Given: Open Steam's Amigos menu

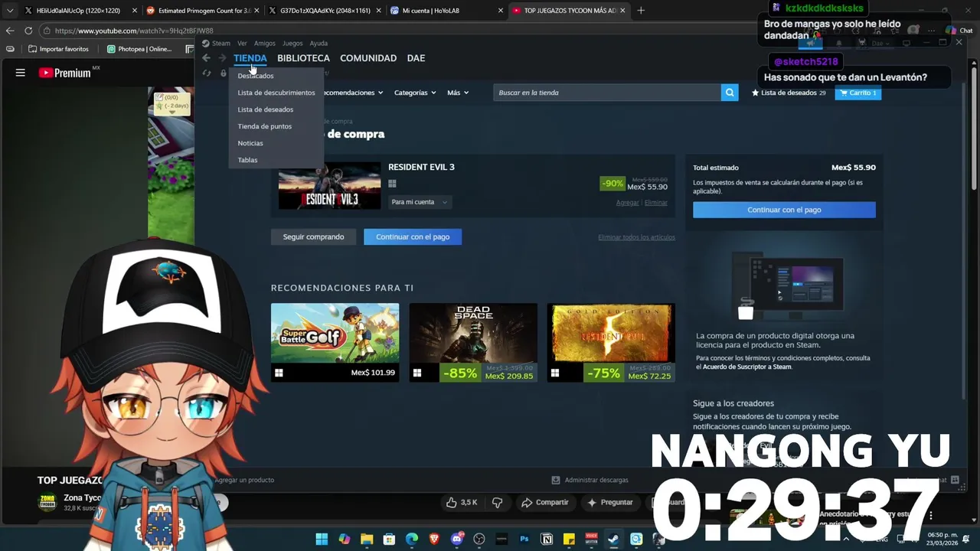Looking at the screenshot, I should click(264, 44).
